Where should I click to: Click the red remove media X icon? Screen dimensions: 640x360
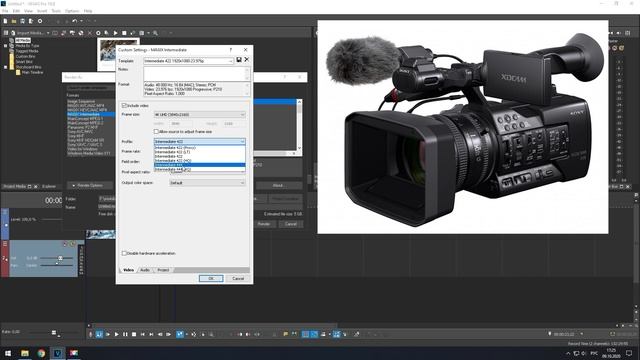click(x=89, y=33)
